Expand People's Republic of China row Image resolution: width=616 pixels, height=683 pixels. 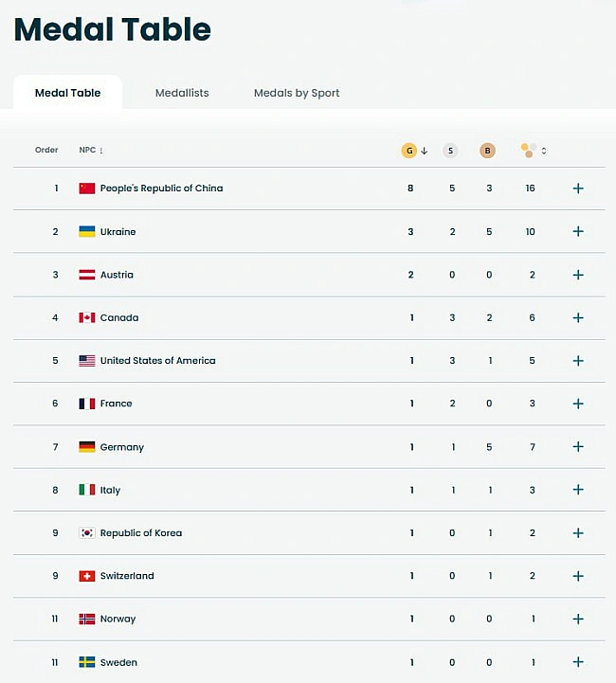point(578,189)
